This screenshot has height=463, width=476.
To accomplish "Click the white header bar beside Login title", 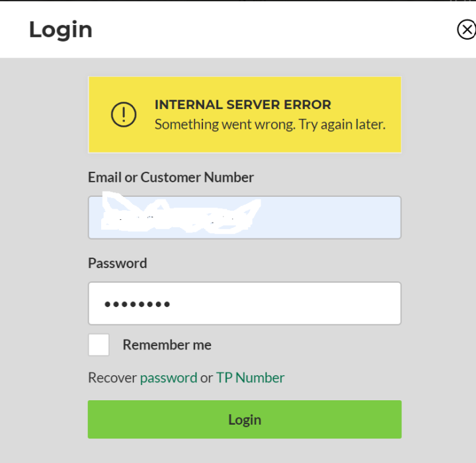I will 264,30.
